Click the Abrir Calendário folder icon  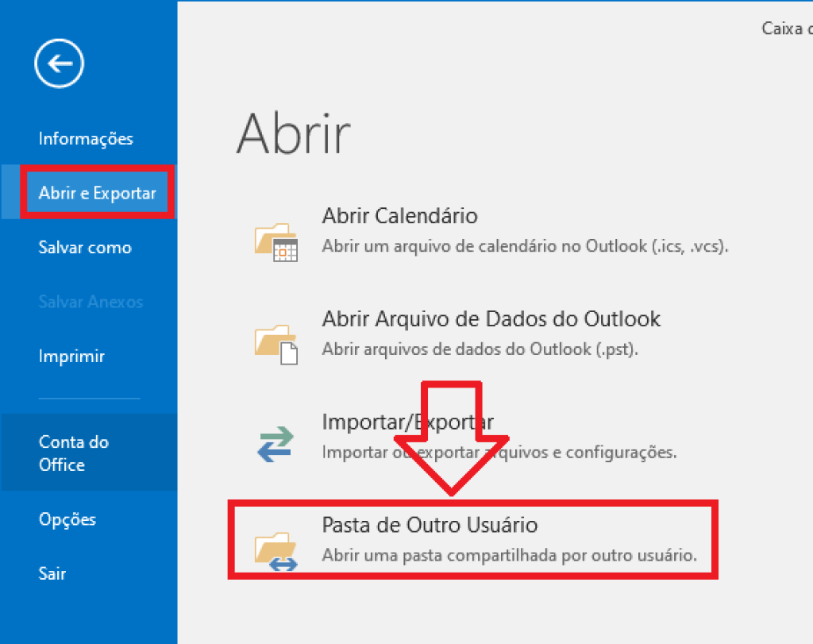point(275,242)
